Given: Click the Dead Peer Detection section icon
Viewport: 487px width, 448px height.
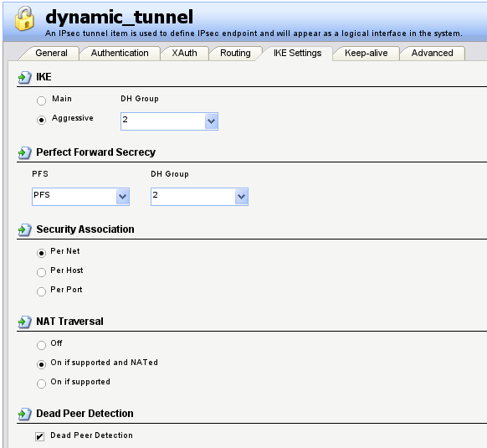Looking at the screenshot, I should (25, 414).
